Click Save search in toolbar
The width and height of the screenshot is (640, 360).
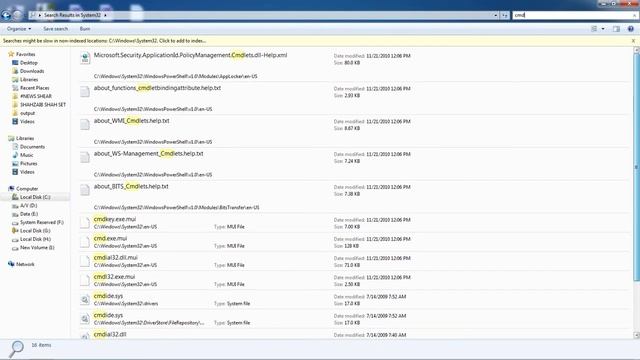click(56, 29)
